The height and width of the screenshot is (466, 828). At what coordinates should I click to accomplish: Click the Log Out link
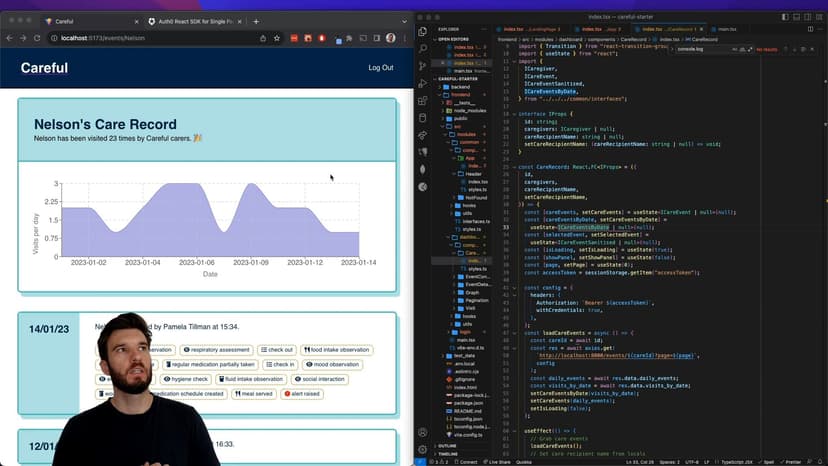(380, 68)
